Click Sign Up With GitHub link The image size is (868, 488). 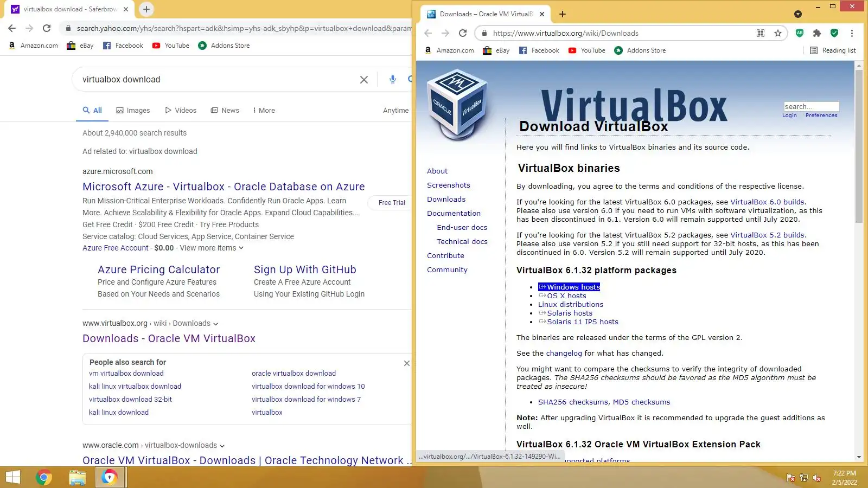tap(305, 269)
